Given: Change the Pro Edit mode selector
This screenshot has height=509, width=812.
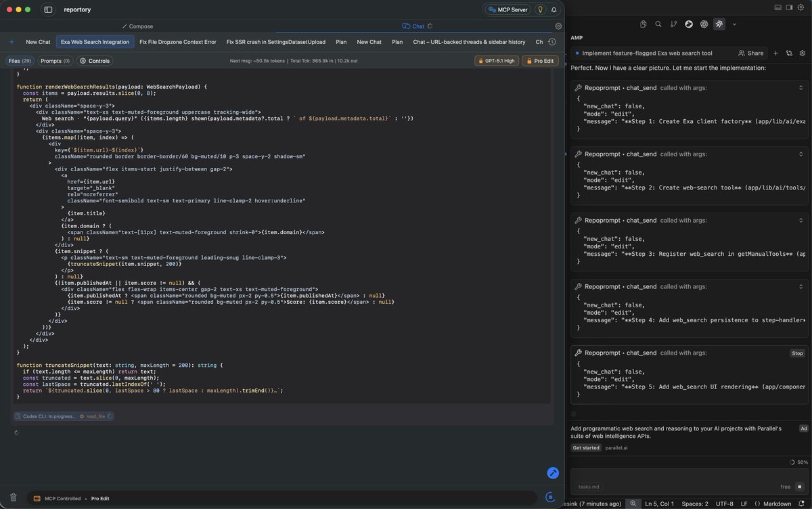Looking at the screenshot, I should point(540,61).
